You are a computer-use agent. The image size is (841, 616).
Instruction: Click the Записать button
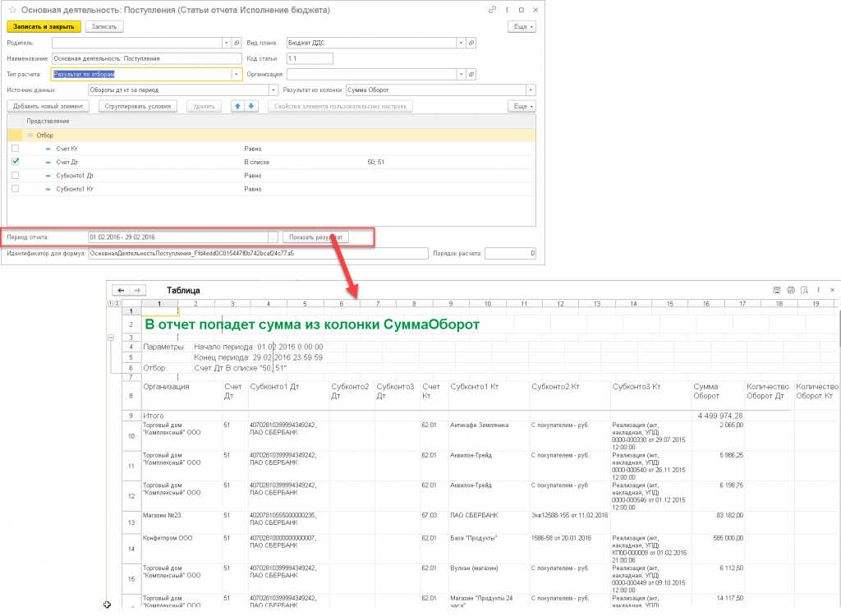click(x=104, y=27)
